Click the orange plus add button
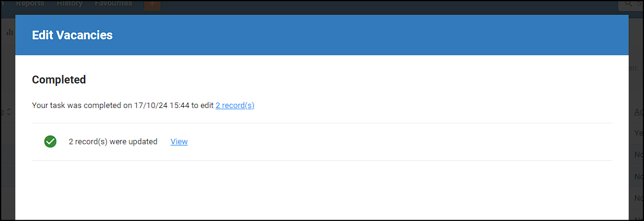This screenshot has width=644, height=221. pyautogui.click(x=152, y=5)
